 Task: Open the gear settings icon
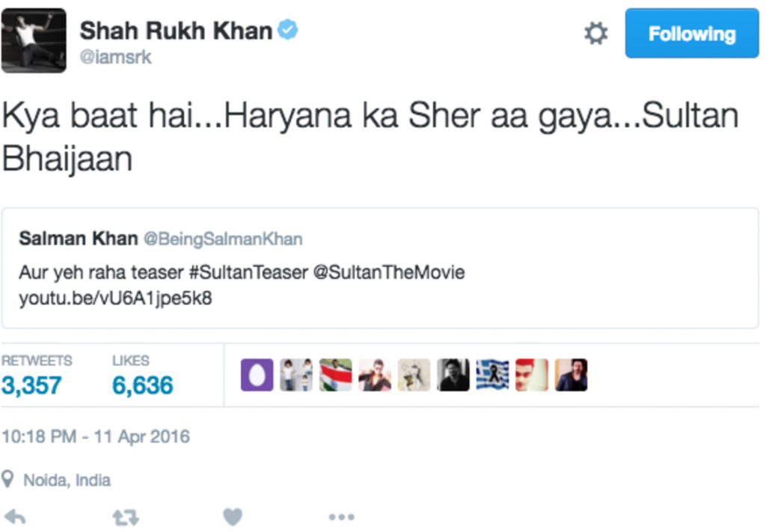point(595,34)
